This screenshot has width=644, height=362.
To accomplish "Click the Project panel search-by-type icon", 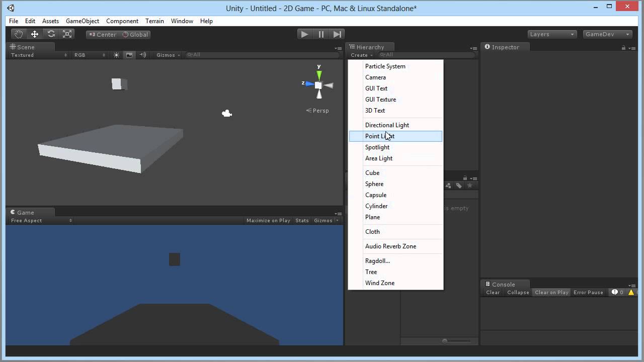I will coord(448,186).
